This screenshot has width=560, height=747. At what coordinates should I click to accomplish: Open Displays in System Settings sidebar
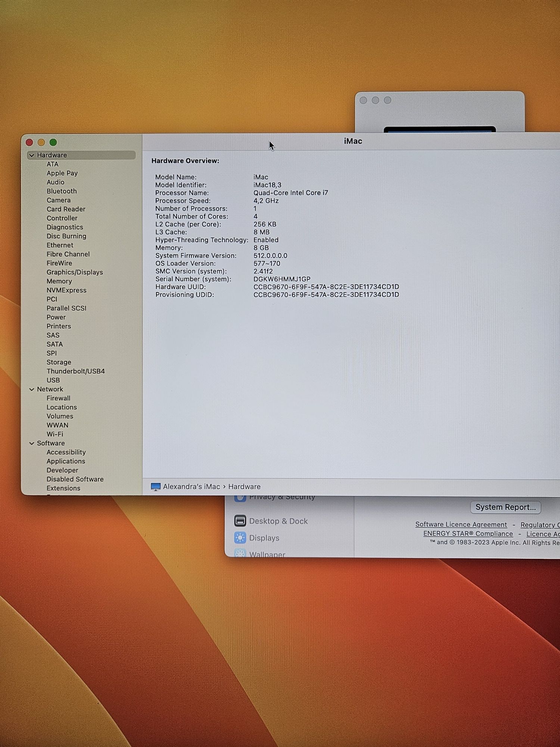point(264,538)
